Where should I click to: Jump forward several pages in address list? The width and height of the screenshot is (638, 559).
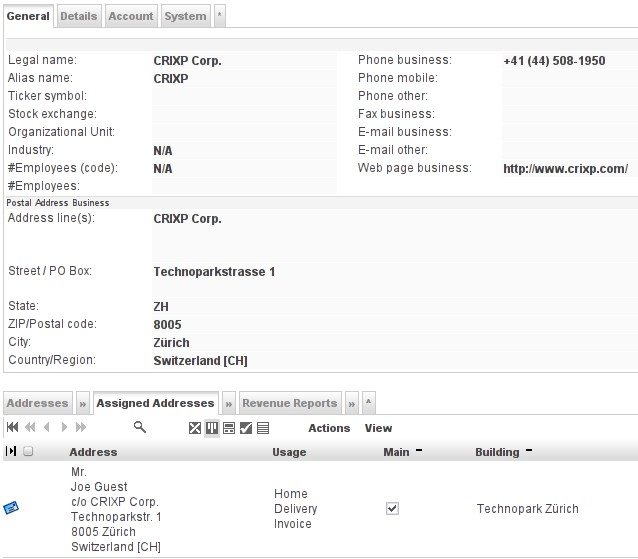(81, 427)
